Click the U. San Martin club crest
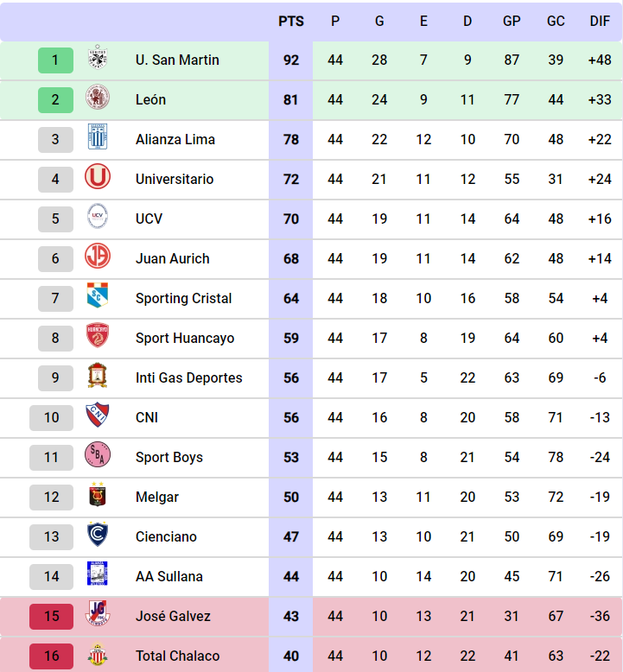The width and height of the screenshot is (623, 672). click(98, 57)
